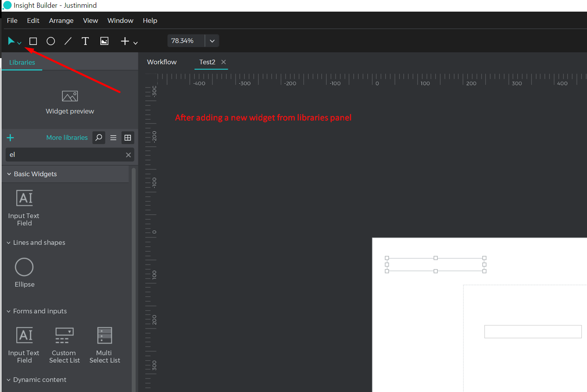The height and width of the screenshot is (392, 587).
Task: Click the Justinmind app icon in title bar
Action: (x=7, y=5)
